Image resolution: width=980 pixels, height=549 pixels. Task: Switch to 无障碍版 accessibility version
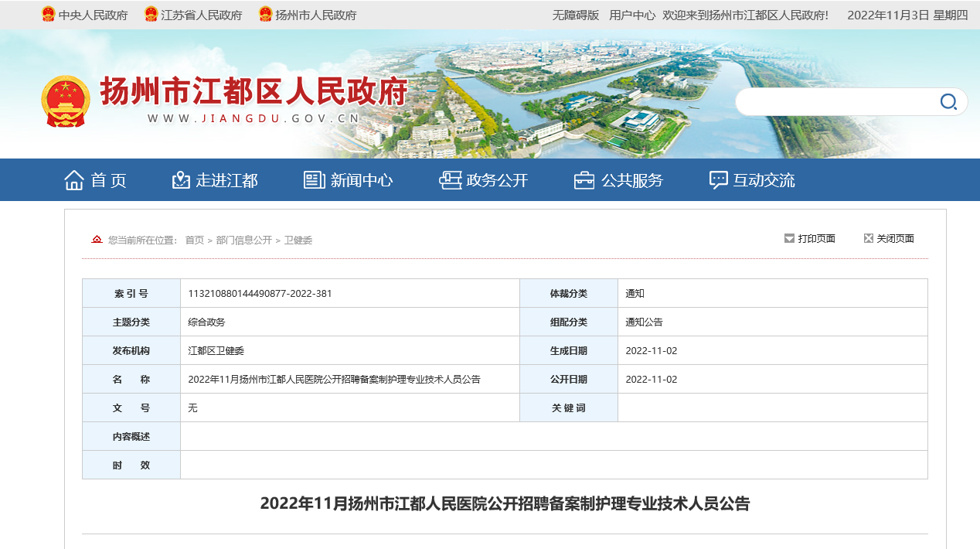[575, 15]
